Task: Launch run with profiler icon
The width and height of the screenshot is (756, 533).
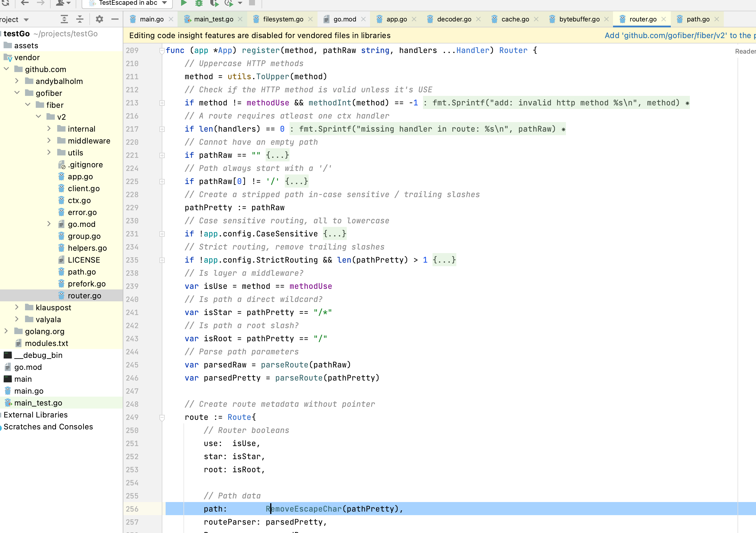Action: coord(229,3)
